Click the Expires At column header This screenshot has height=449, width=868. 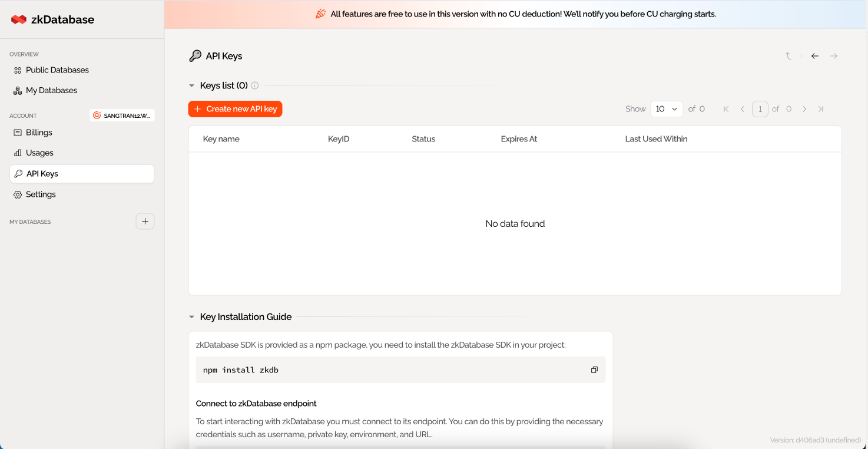pos(519,139)
